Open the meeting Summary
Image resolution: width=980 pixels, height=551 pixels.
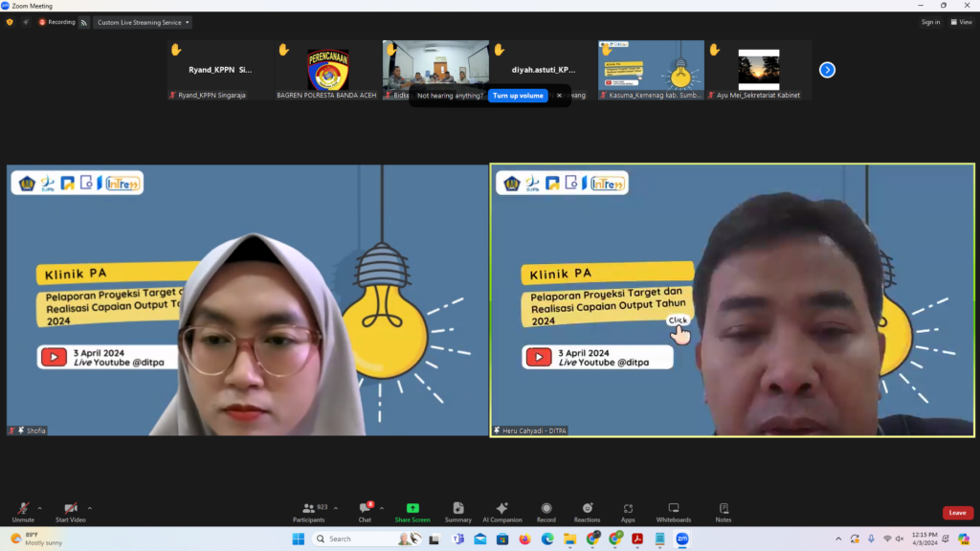pyautogui.click(x=457, y=512)
